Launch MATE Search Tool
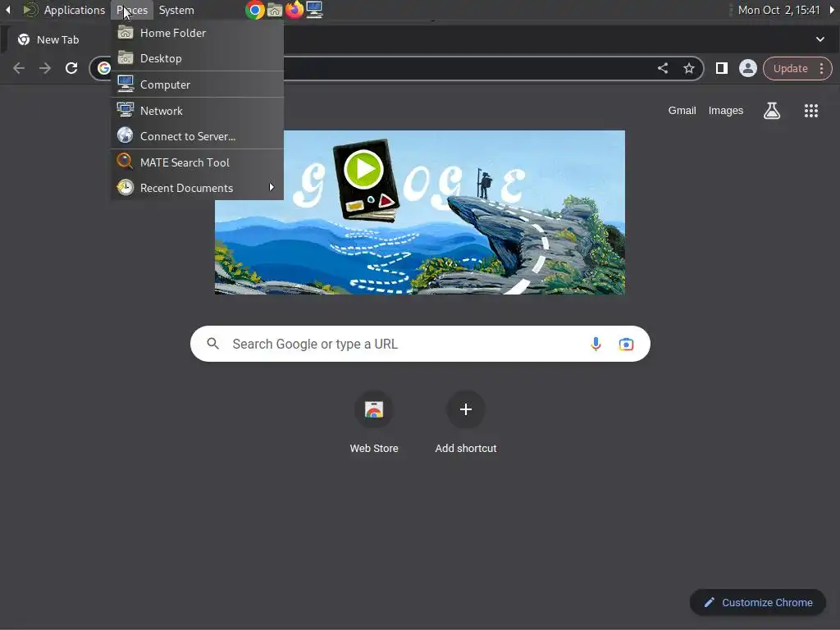 (x=197, y=162)
